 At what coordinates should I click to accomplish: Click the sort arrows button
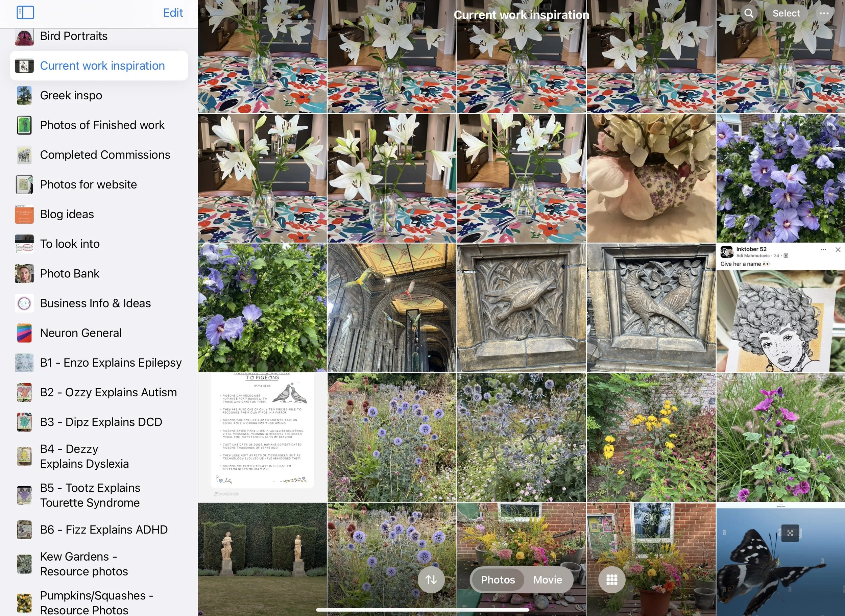click(x=431, y=580)
